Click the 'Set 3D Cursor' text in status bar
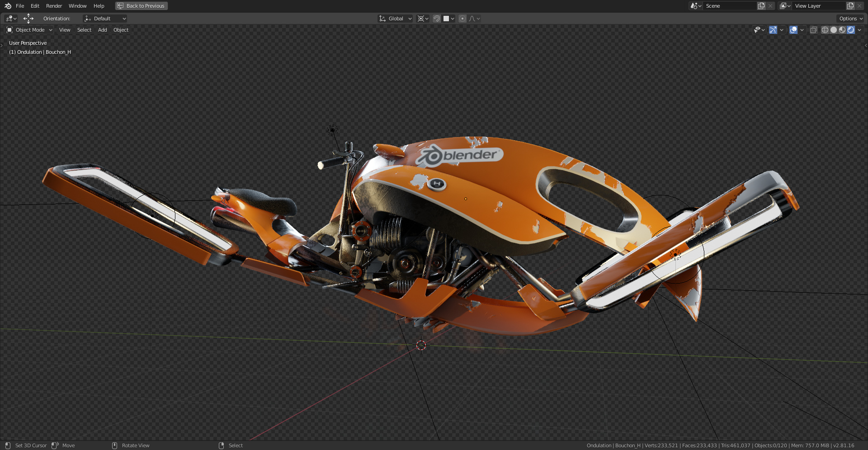868x450 pixels. [x=31, y=445]
